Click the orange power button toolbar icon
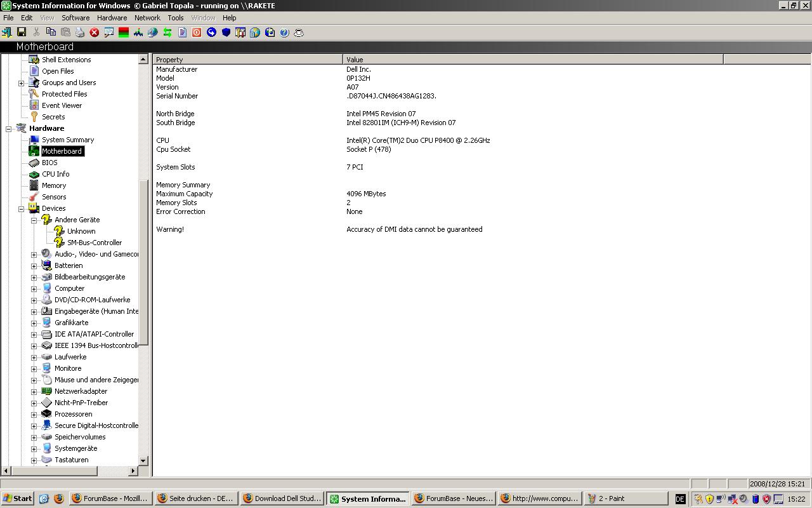 point(197,32)
